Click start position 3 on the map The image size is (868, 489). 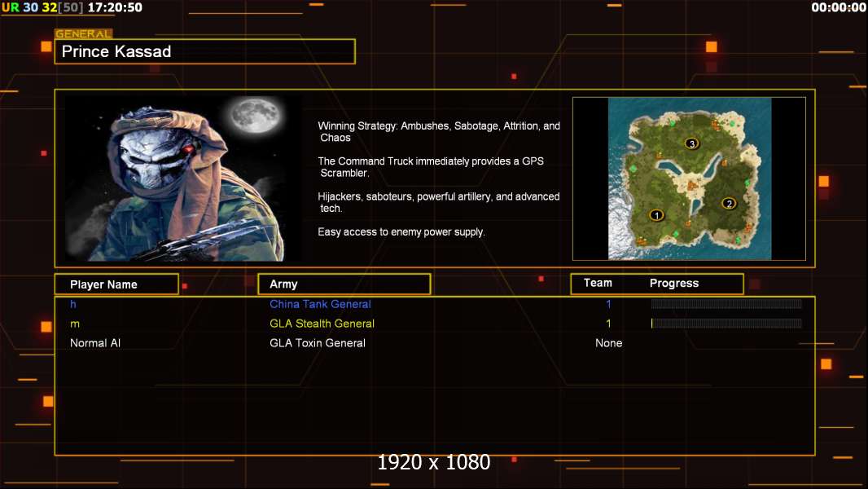[x=692, y=143]
